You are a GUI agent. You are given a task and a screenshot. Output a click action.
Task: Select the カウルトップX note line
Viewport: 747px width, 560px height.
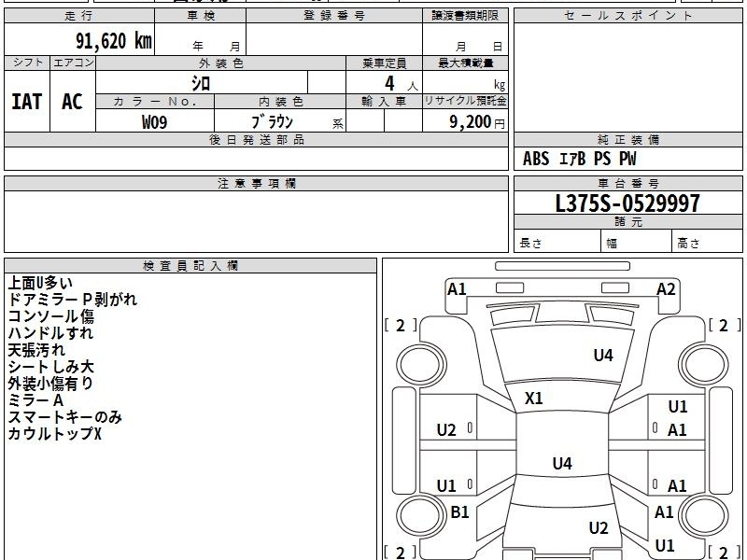[x=55, y=434]
